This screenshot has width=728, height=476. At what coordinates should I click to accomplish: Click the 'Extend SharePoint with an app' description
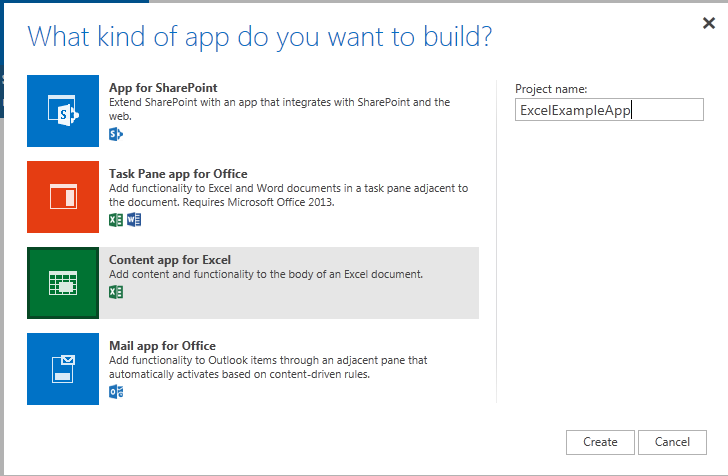[280, 109]
